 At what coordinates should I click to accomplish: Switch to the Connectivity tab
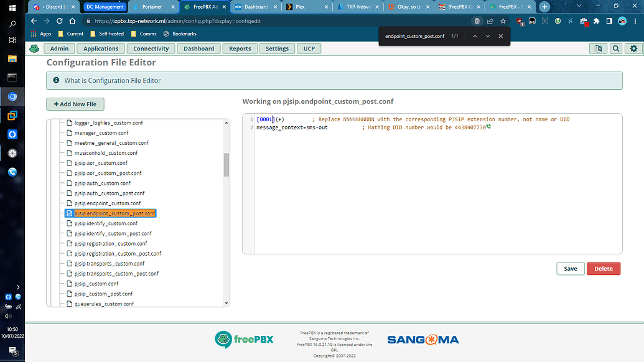click(151, 48)
